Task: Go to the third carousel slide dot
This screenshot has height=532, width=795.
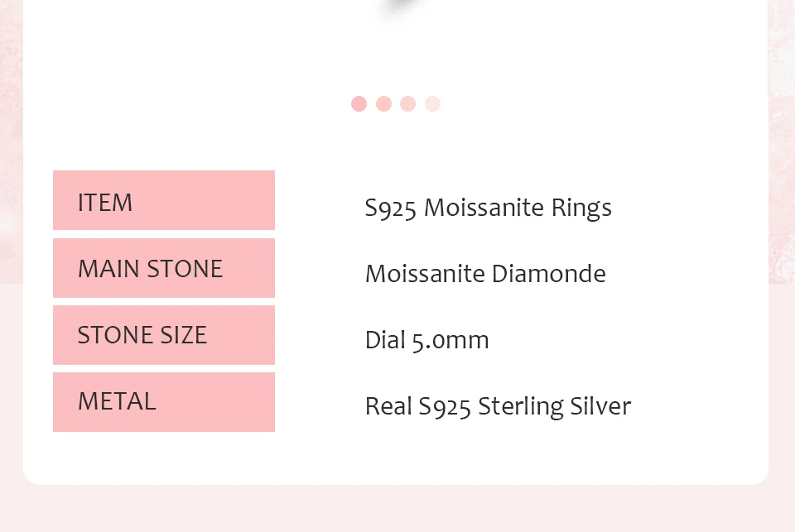Action: point(407,103)
